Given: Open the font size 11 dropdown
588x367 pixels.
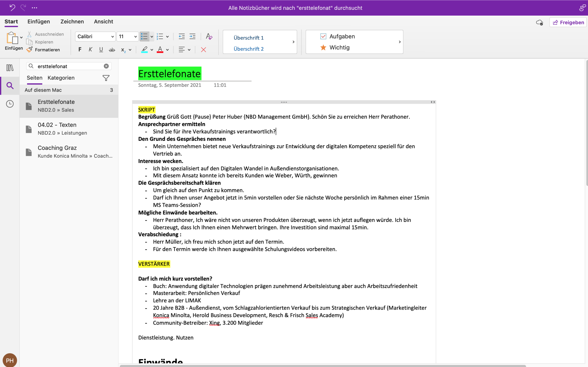Looking at the screenshot, I should [127, 36].
